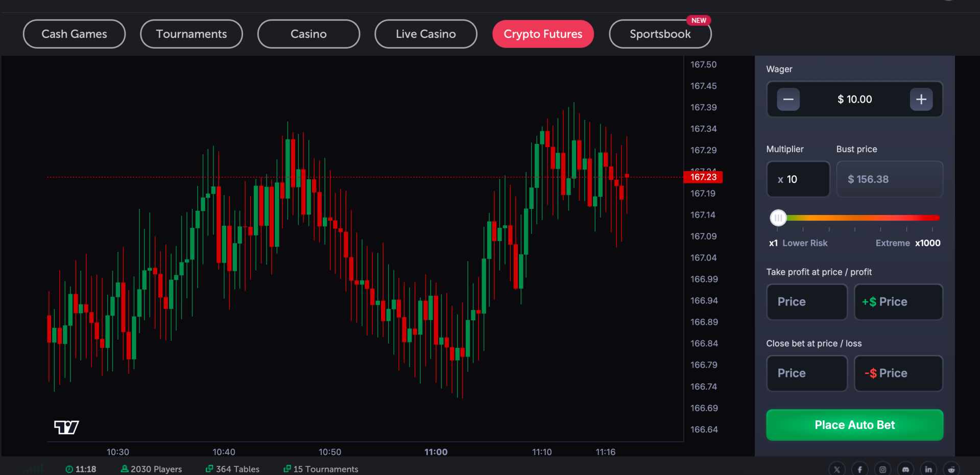Click the TradingView logo on the chart
The width and height of the screenshot is (980, 475).
coord(65,427)
